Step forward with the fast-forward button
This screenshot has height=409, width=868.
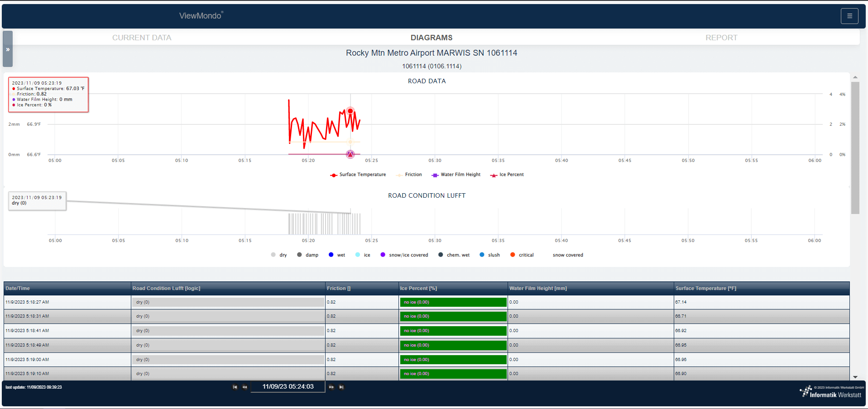[x=331, y=387]
